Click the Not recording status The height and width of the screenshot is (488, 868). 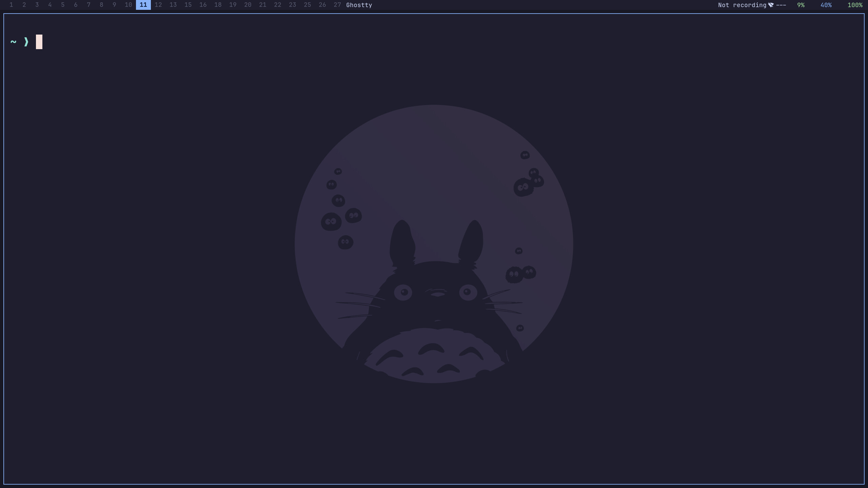pos(742,5)
